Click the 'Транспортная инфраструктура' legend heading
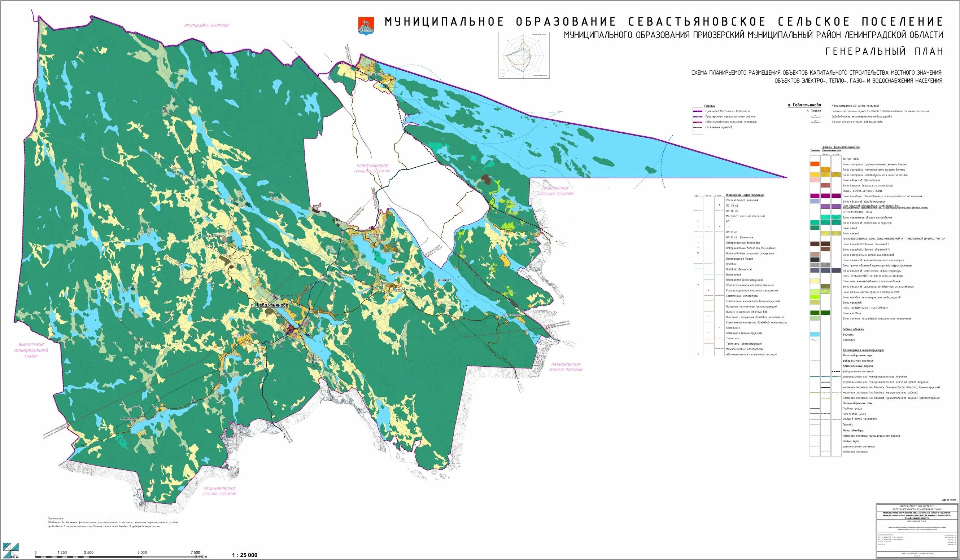The height and width of the screenshot is (560, 960). (863, 350)
